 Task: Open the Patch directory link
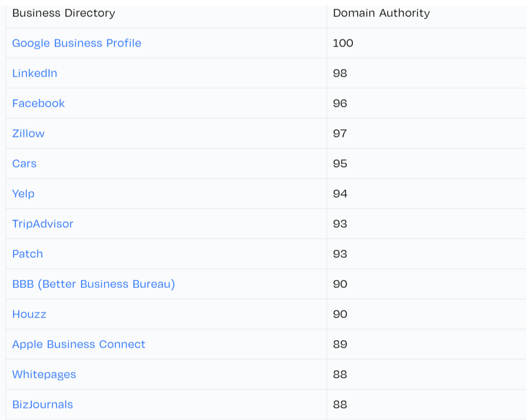pos(27,254)
